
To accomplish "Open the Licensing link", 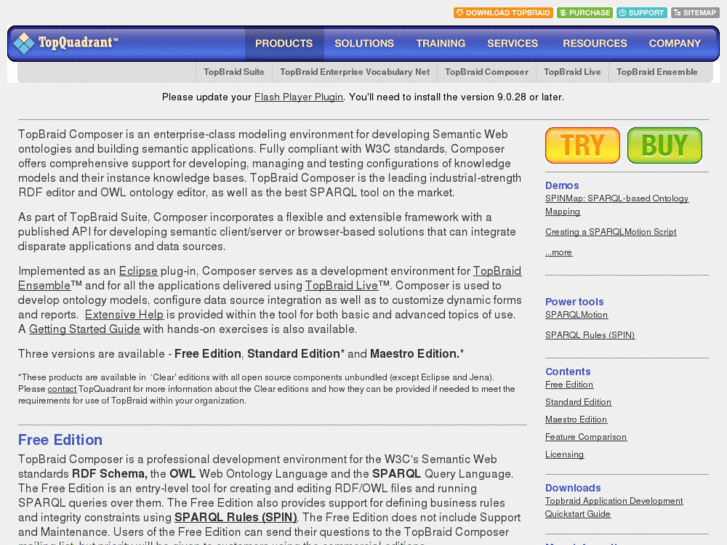I will click(x=564, y=455).
